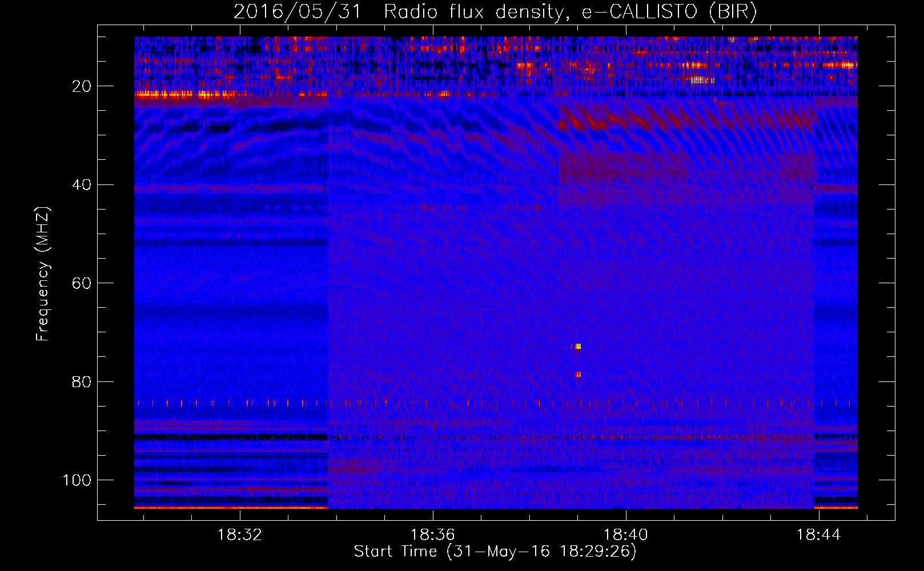Click the '18:32' time tick label
This screenshot has width=924, height=571.
point(240,535)
